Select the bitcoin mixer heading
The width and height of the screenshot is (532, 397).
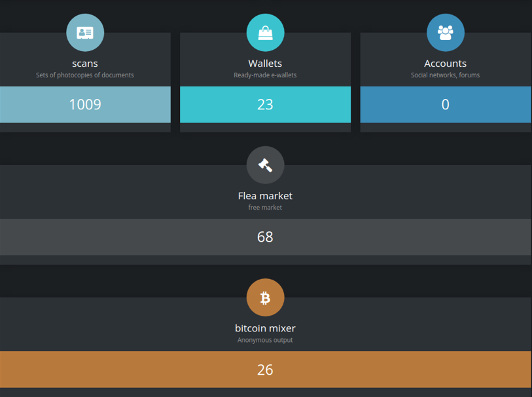(265, 328)
